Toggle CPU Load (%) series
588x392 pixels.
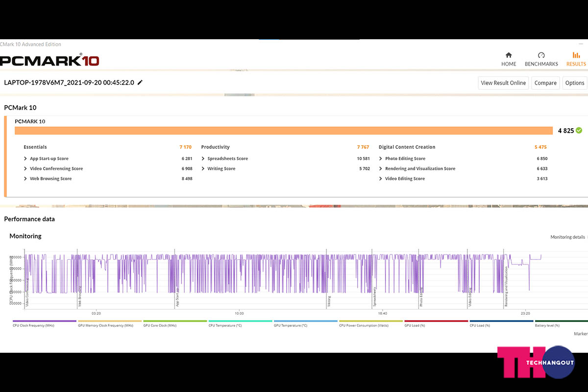coord(501,324)
